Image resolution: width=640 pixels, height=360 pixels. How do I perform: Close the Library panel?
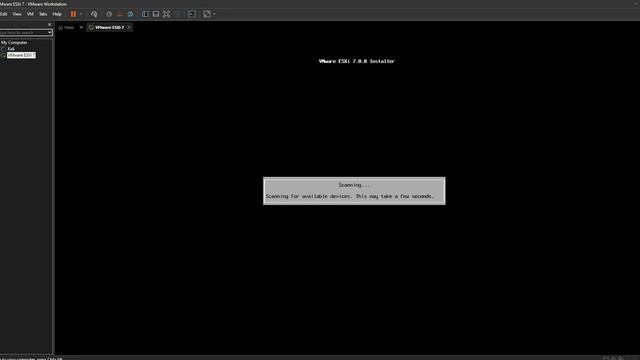50,24
